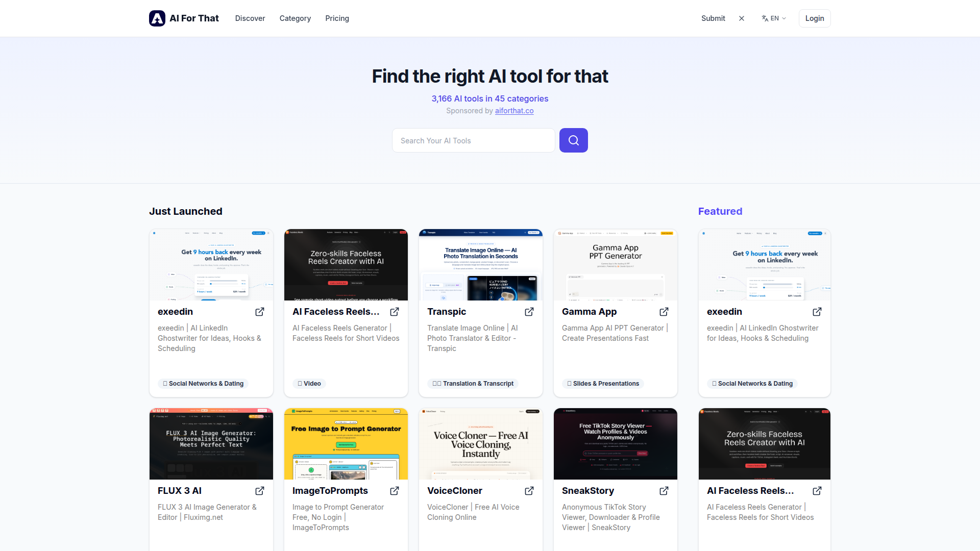The height and width of the screenshot is (551, 980).
Task: Select the Video category tag
Action: pos(310,384)
